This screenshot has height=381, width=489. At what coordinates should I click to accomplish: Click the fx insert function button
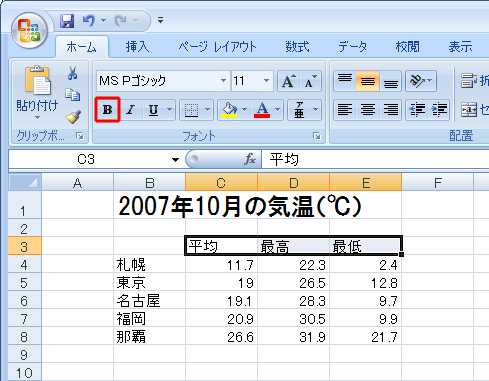click(250, 160)
